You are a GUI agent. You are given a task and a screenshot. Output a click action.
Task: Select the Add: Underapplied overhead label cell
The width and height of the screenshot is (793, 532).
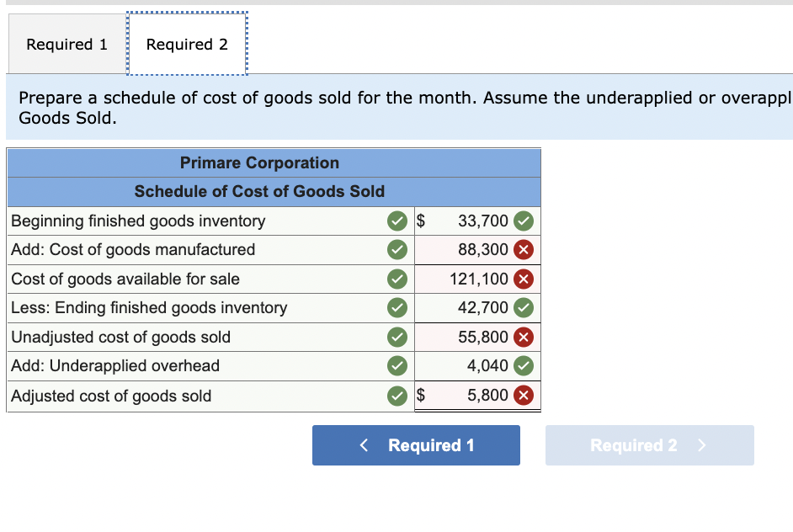point(211,366)
